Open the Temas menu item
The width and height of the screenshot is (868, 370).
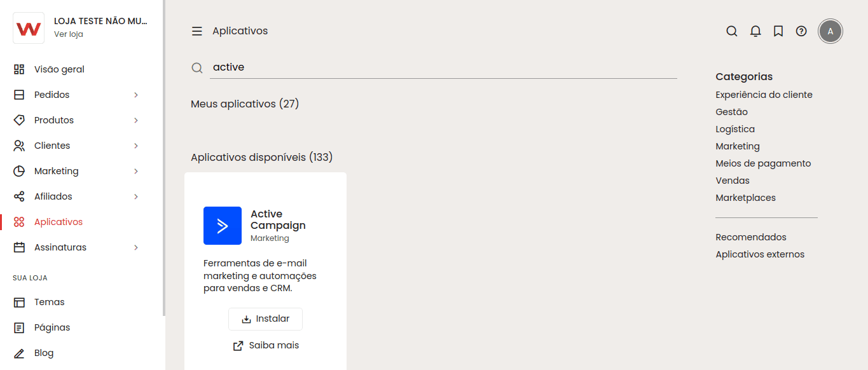point(49,302)
